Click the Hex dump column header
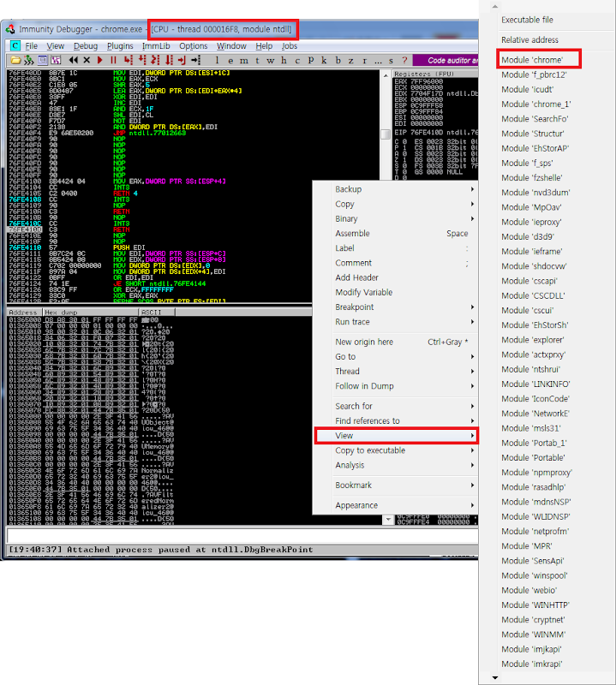 [x=91, y=313]
